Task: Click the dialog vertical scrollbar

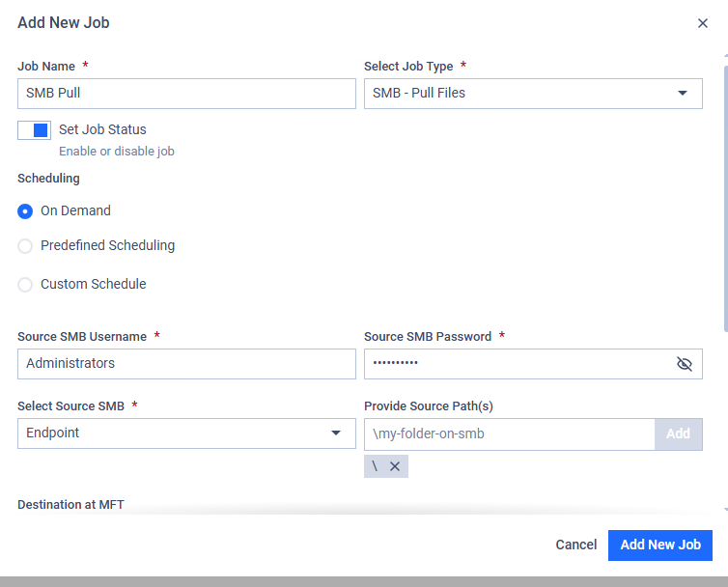Action: tap(726, 199)
